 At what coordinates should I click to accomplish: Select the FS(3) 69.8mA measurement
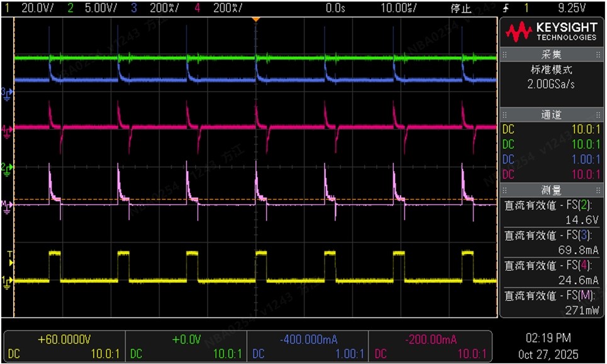(551, 243)
